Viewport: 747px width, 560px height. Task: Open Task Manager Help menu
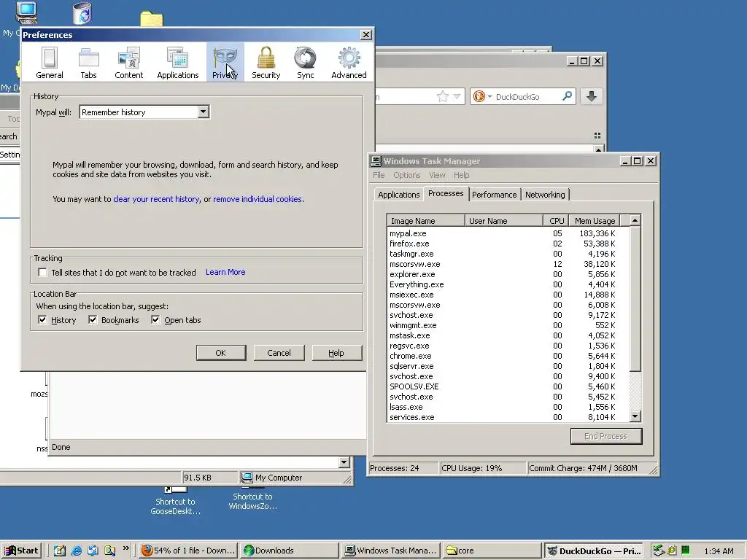(461, 175)
